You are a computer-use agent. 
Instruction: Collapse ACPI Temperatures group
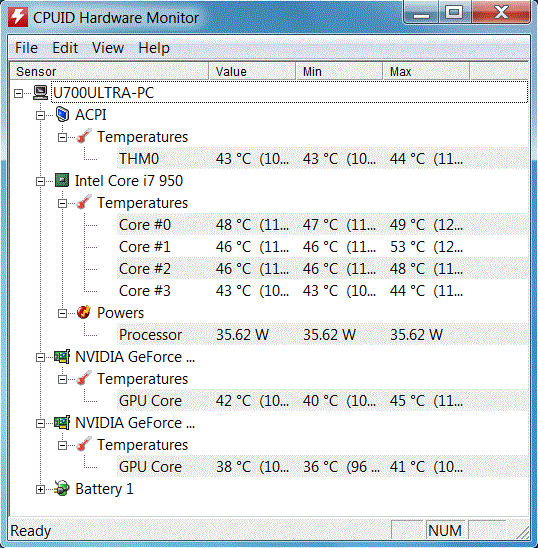click(x=63, y=137)
